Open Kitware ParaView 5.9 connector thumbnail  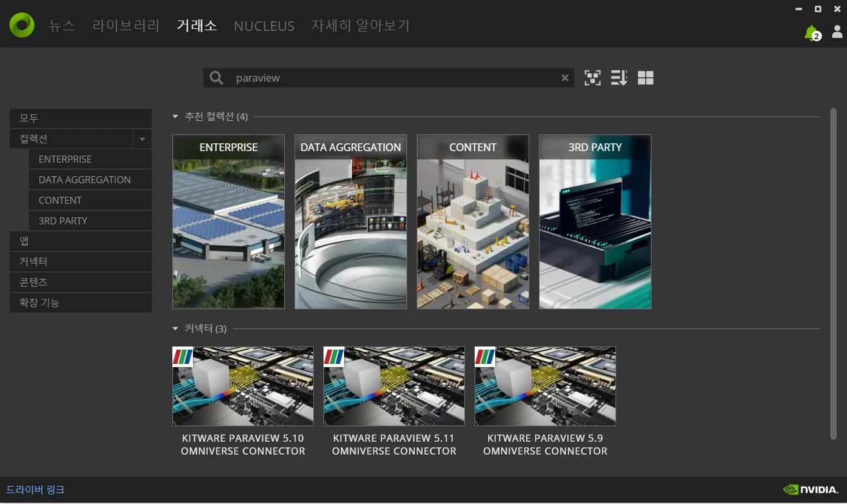click(x=545, y=386)
